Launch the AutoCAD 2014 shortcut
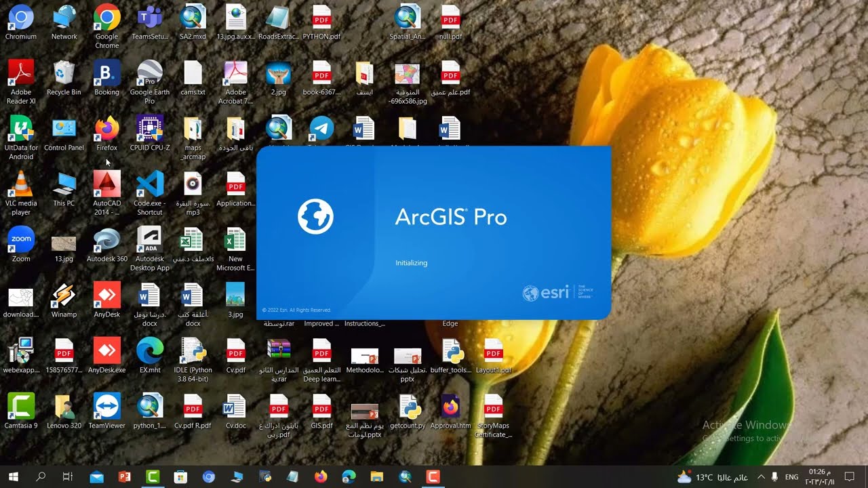Viewport: 868px width, 488px height. (107, 194)
